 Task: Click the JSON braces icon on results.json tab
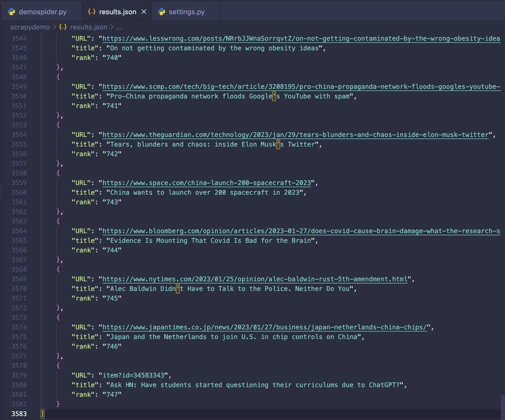point(91,11)
